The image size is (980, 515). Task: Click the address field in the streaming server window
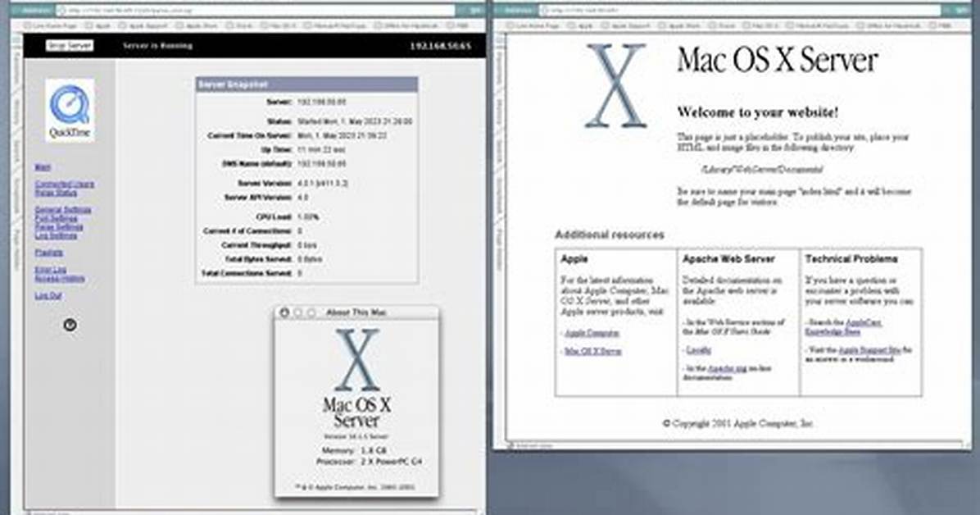(255, 11)
